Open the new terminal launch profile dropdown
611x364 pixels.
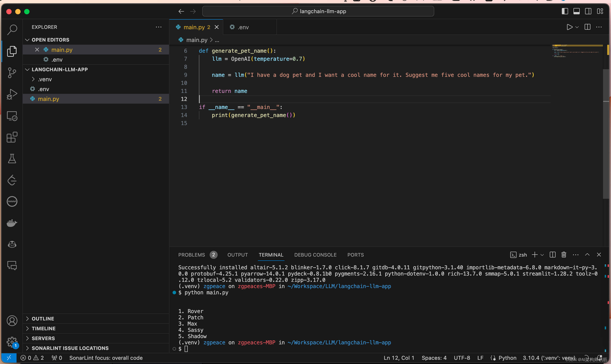[x=542, y=255]
